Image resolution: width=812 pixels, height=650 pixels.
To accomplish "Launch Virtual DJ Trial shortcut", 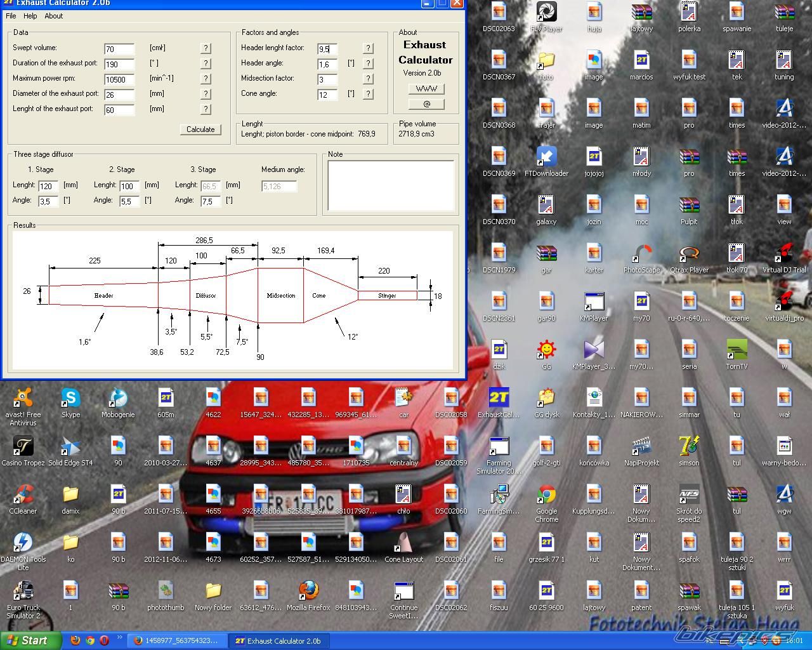I will [x=784, y=254].
